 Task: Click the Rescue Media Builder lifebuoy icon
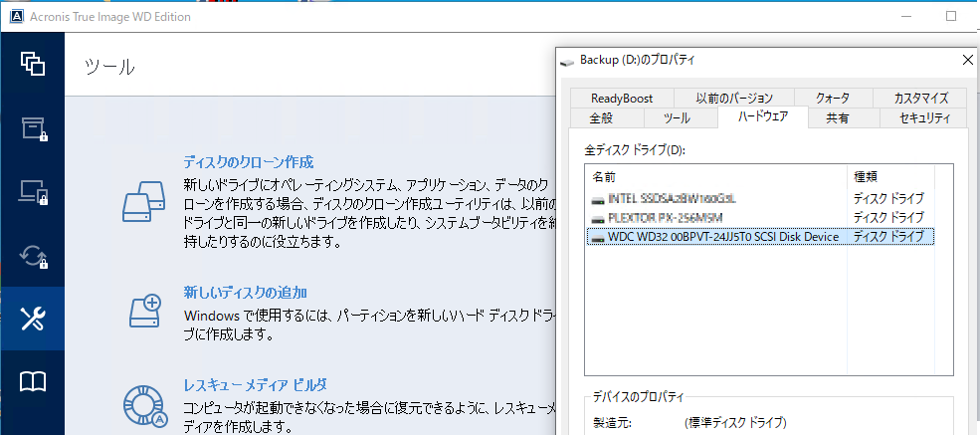point(145,407)
